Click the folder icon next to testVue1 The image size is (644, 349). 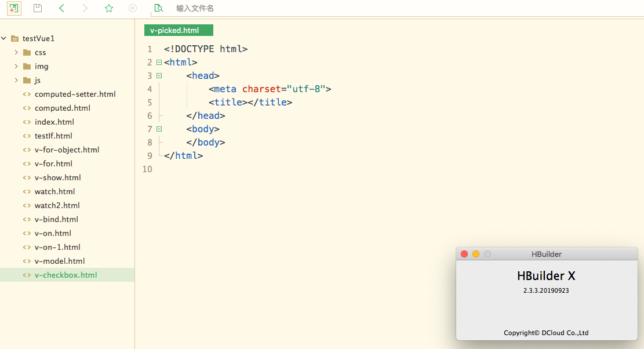(x=15, y=38)
